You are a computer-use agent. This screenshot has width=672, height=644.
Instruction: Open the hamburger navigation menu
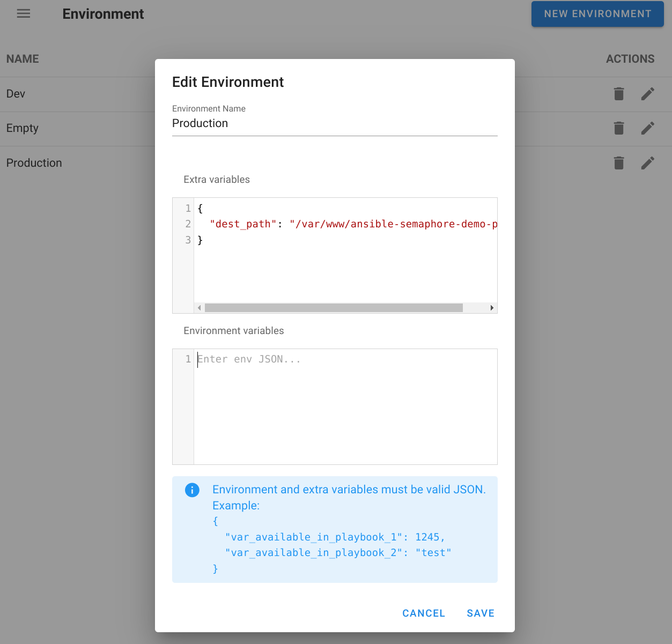pyautogui.click(x=24, y=14)
